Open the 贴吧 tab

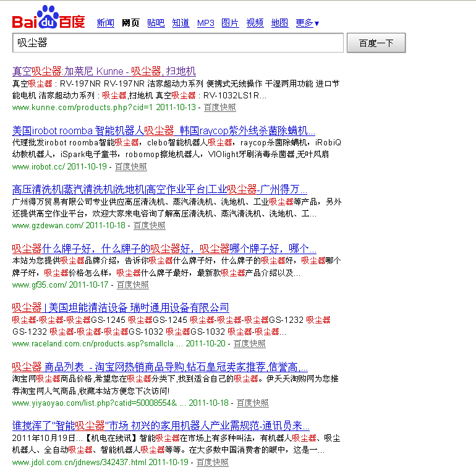pos(156,23)
